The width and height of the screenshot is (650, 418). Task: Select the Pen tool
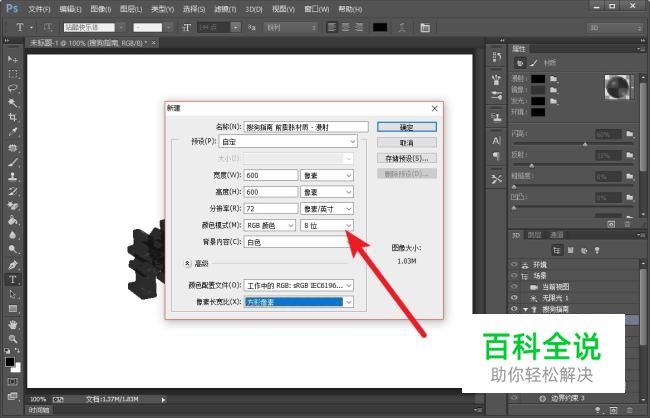(x=12, y=265)
